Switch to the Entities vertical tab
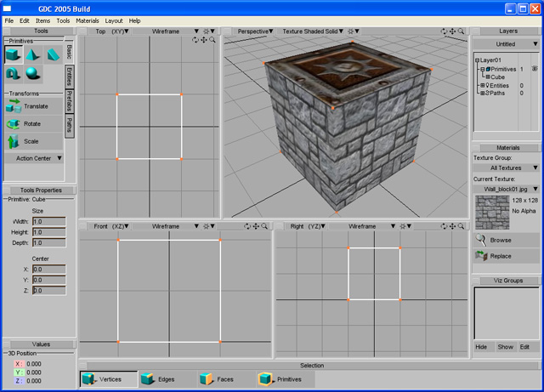The image size is (544, 392). 70,76
